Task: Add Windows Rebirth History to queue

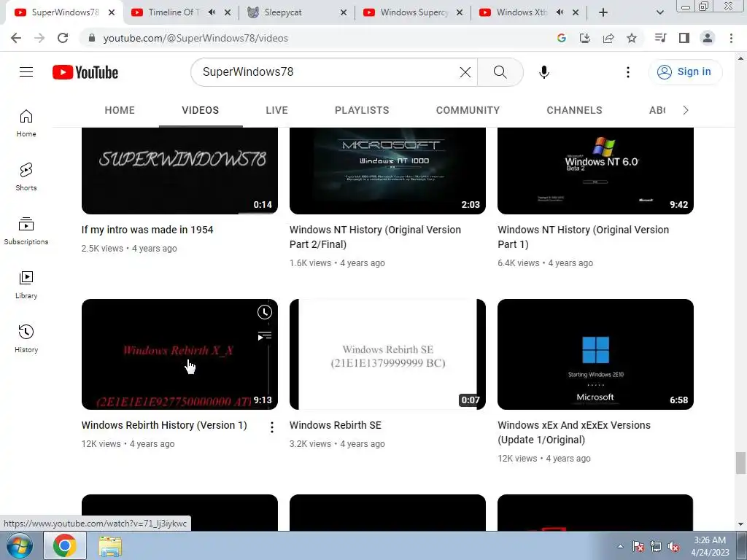Action: (265, 336)
